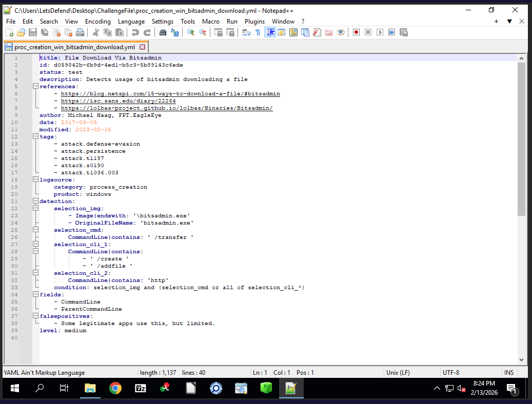The image size is (532, 404).
Task: Toggle show all characters pilcrow icon
Action: pos(258,32)
